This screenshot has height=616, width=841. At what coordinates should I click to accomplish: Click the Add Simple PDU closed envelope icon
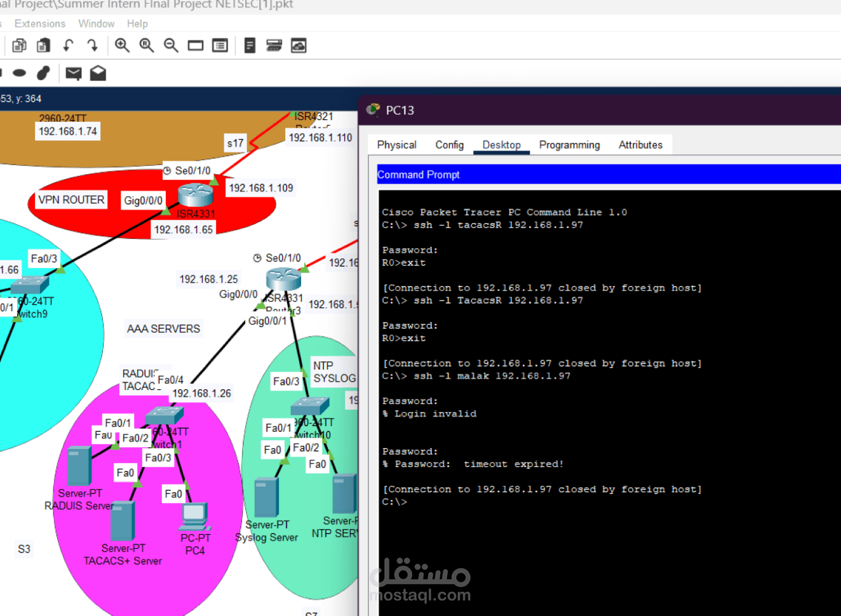coord(74,74)
